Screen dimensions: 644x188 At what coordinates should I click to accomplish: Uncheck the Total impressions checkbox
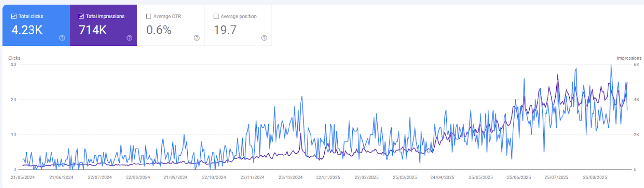[x=81, y=16]
